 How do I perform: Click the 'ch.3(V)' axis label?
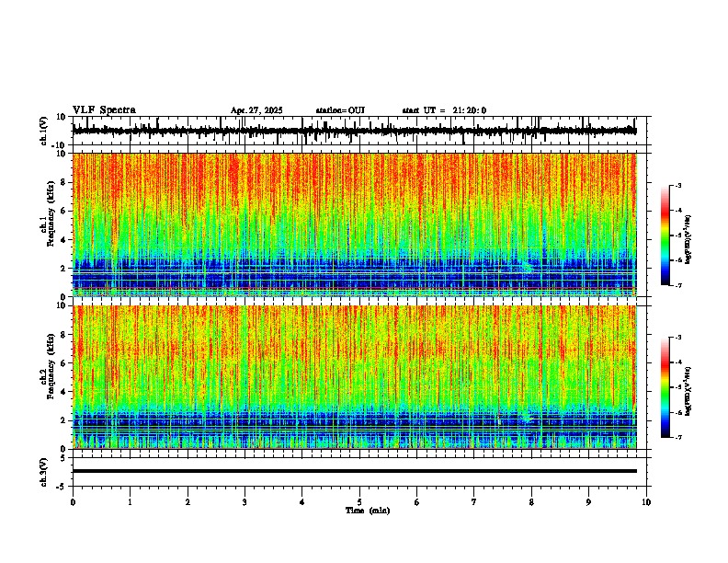click(43, 472)
